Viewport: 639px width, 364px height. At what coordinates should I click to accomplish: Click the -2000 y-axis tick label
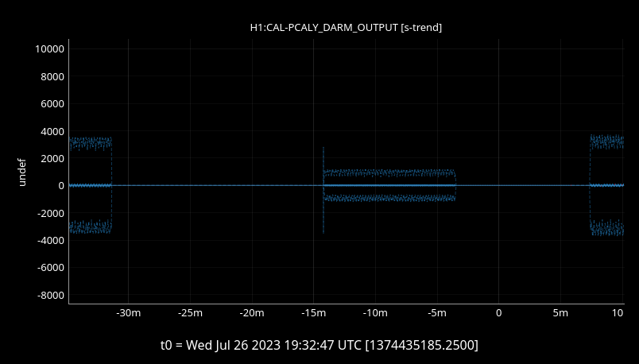click(49, 214)
